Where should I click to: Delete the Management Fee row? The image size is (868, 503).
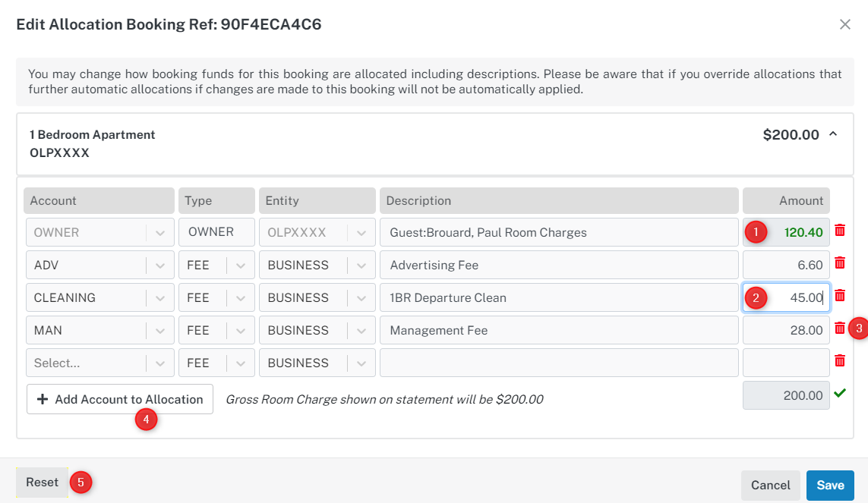click(x=840, y=329)
